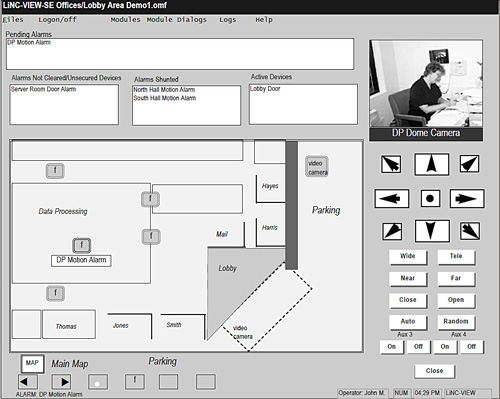Click the Thomas office on map
The width and height of the screenshot is (500, 399).
pos(69,324)
